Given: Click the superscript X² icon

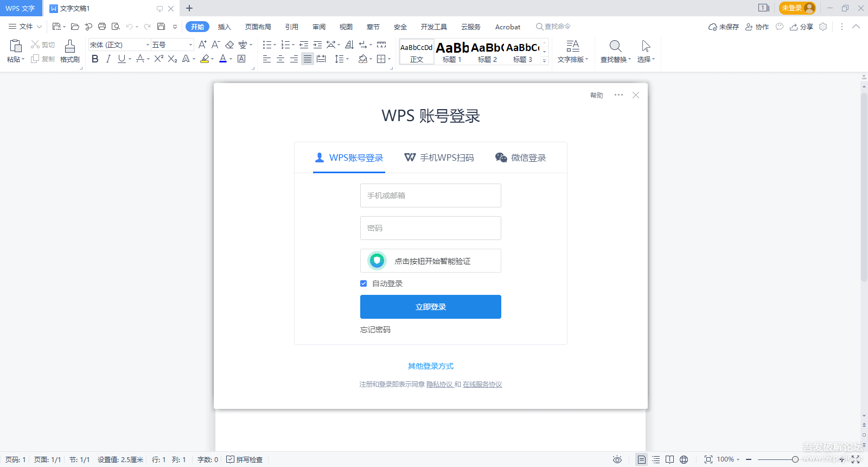Looking at the screenshot, I should coord(158,59).
